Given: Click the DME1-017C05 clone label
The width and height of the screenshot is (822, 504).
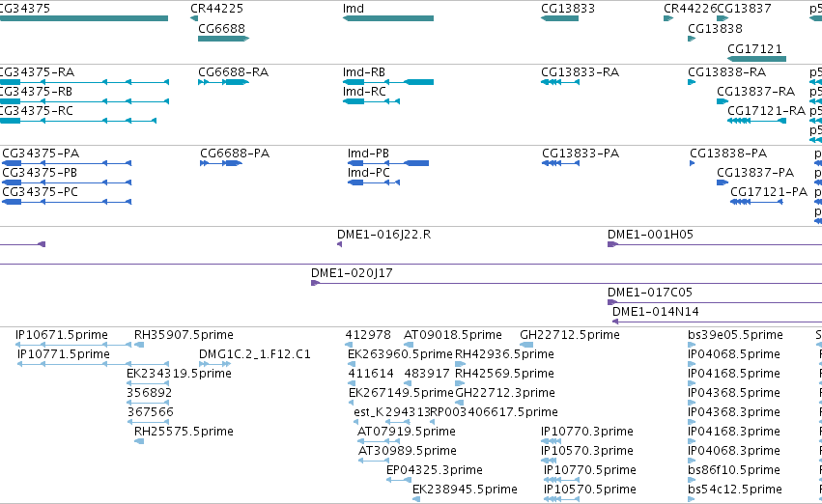Looking at the screenshot, I should 650,292.
